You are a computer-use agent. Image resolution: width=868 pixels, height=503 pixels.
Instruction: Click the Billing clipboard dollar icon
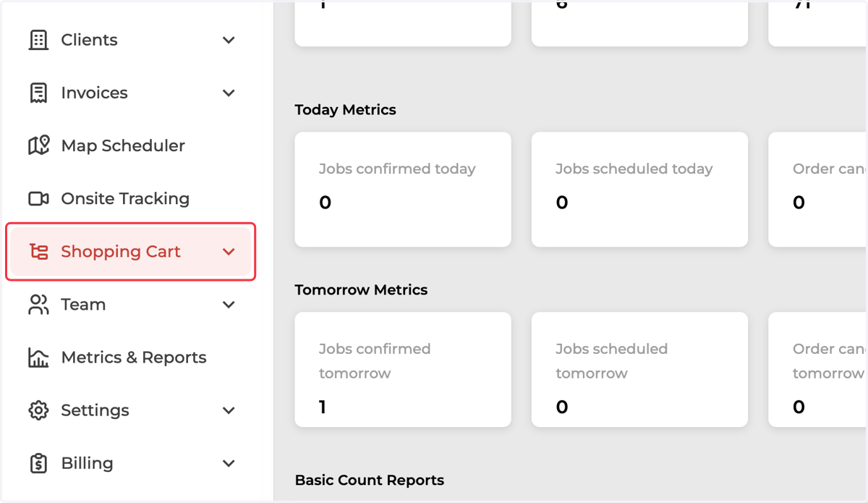pyautogui.click(x=38, y=463)
